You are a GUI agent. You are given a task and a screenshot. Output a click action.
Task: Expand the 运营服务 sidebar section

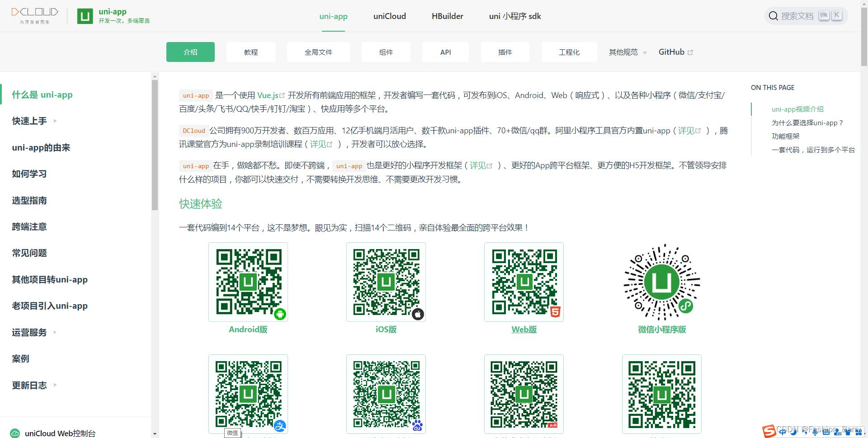(55, 333)
